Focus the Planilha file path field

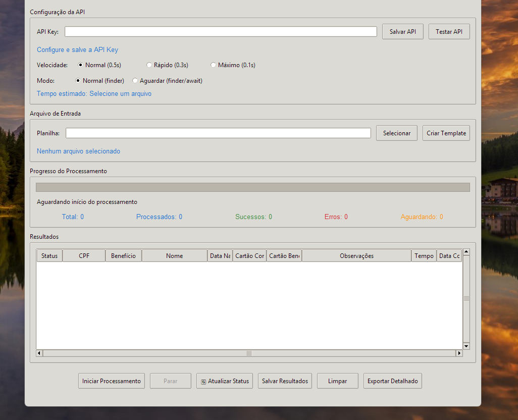click(218, 133)
